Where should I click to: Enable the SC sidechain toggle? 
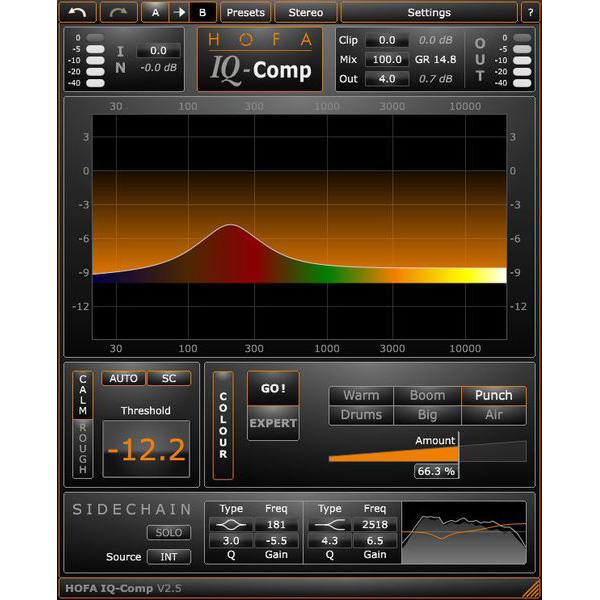click(169, 378)
